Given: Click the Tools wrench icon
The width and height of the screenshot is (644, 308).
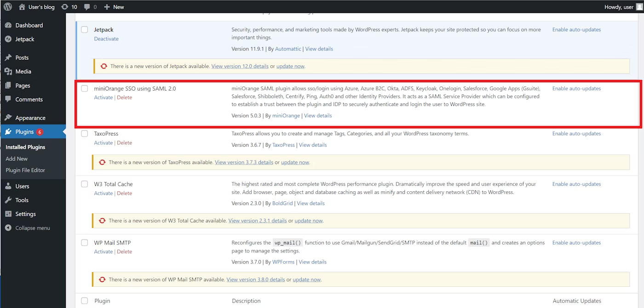Looking at the screenshot, I should pyautogui.click(x=8, y=200).
